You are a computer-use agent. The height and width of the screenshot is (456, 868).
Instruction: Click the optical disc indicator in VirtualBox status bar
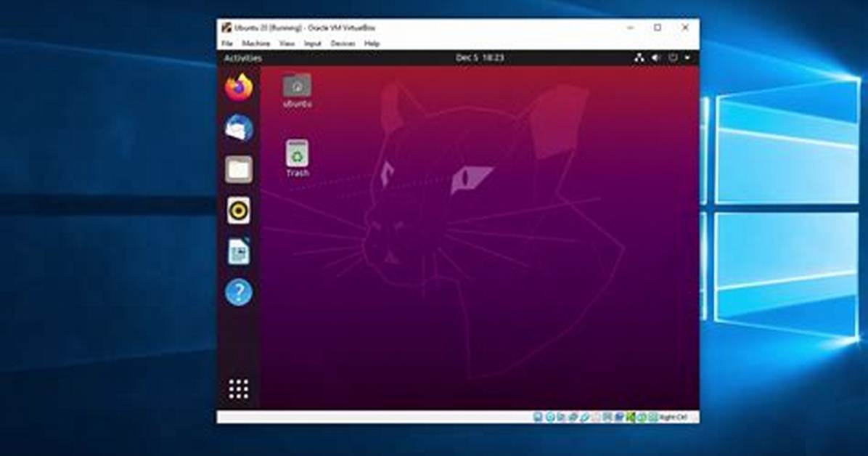(550, 418)
